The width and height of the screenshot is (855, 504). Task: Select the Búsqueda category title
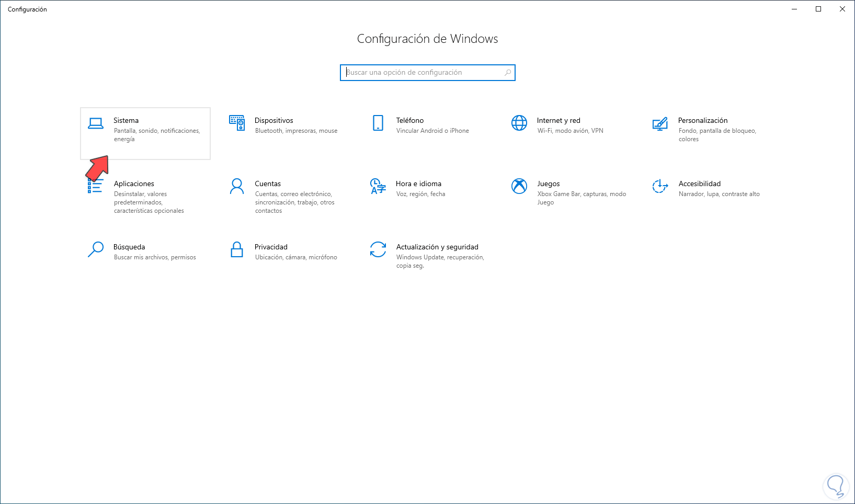pos(129,247)
